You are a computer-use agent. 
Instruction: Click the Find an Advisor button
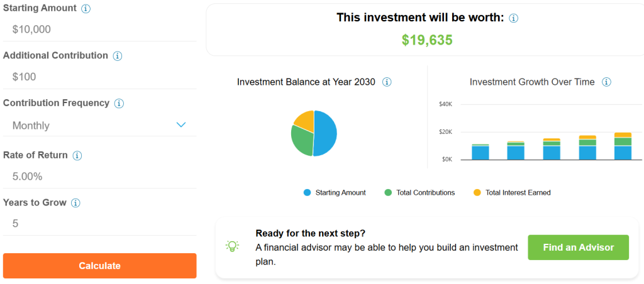(578, 248)
